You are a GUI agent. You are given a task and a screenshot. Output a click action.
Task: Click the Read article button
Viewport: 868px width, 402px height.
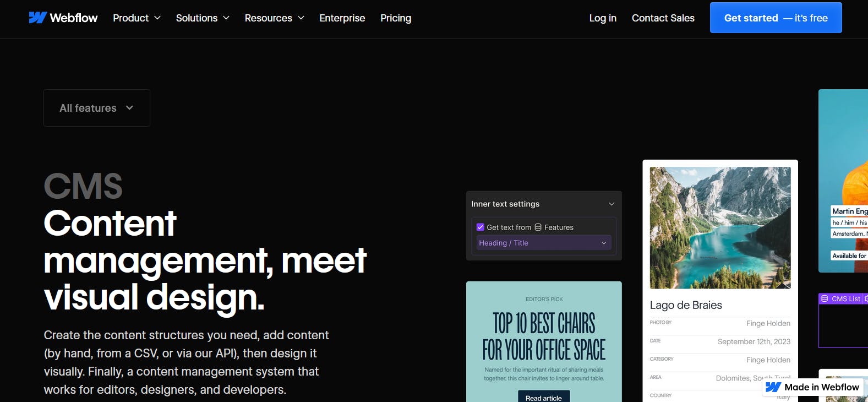[544, 396]
